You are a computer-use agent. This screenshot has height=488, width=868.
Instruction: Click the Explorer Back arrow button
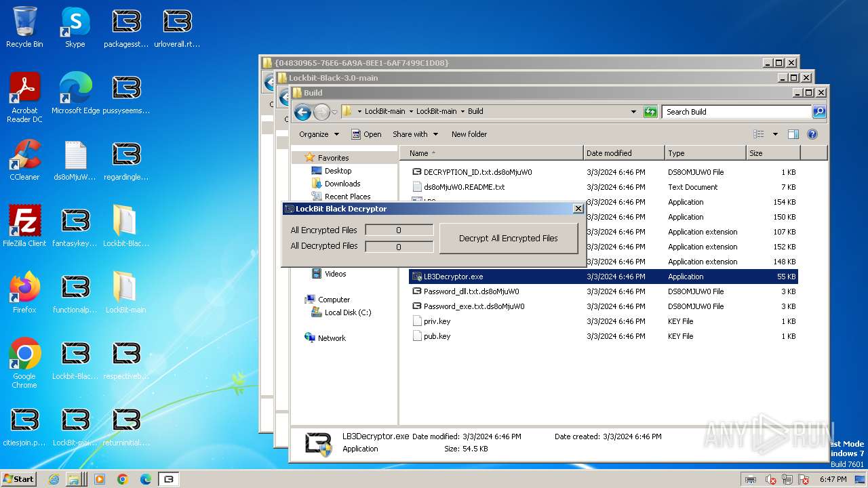coord(303,112)
